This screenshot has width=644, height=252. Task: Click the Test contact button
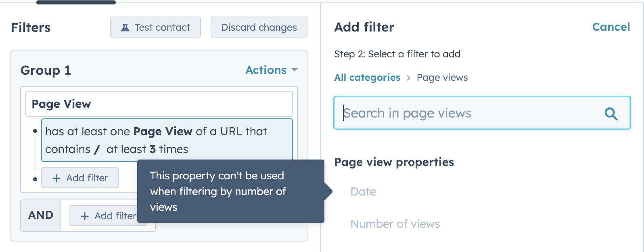point(155,27)
